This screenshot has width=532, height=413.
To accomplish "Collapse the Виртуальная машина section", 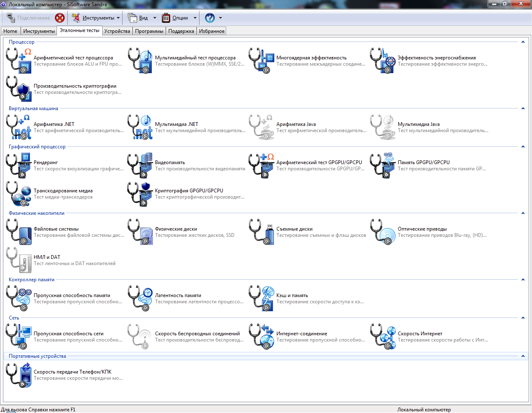I will (x=523, y=108).
